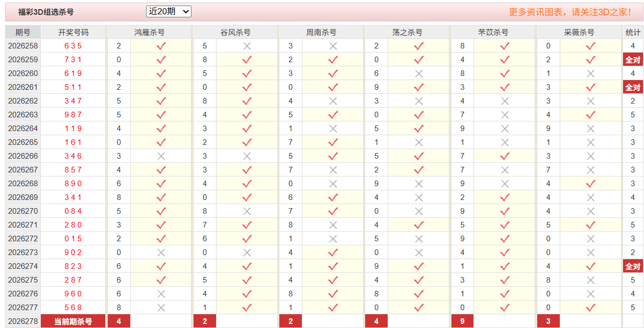Click the 周南杀号 cross mark in row 2026268
Image resolution: width=644 pixels, height=328 pixels.
[x=333, y=184]
